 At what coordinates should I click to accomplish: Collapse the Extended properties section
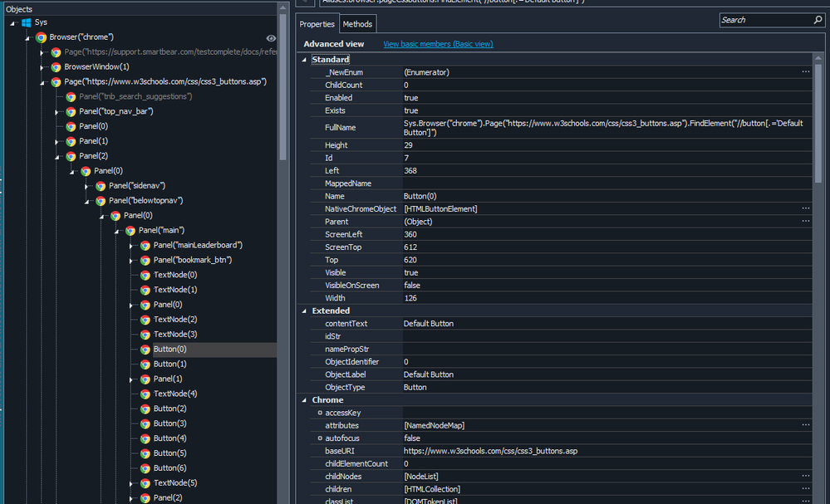coord(303,311)
